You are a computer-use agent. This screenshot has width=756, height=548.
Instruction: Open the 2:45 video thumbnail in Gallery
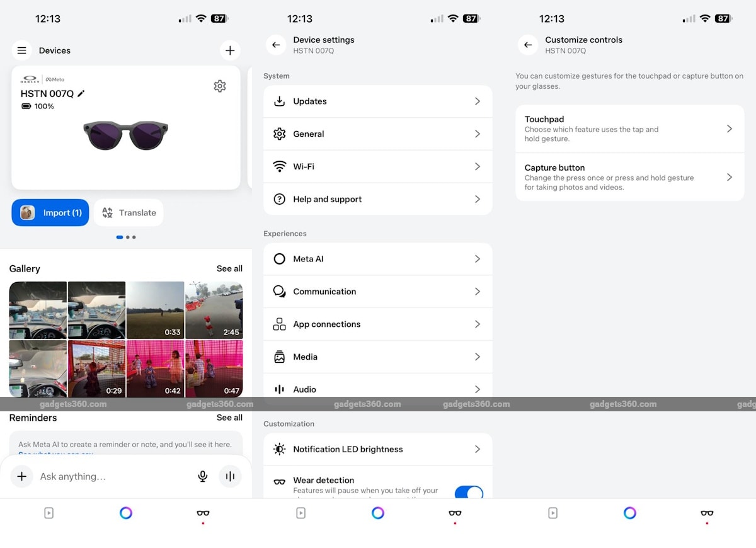214,310
